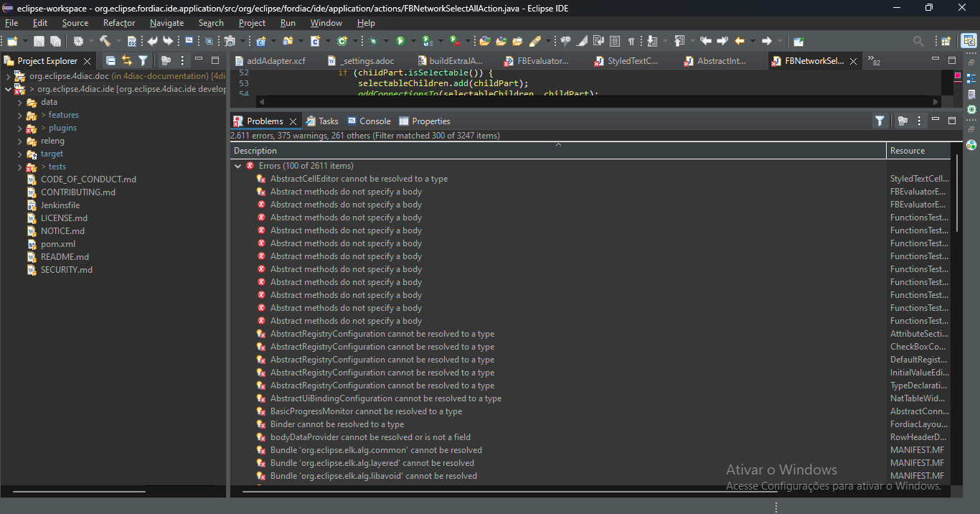The height and width of the screenshot is (514, 980).
Task: Click the pink error marker in overview ruler
Action: pos(958,75)
